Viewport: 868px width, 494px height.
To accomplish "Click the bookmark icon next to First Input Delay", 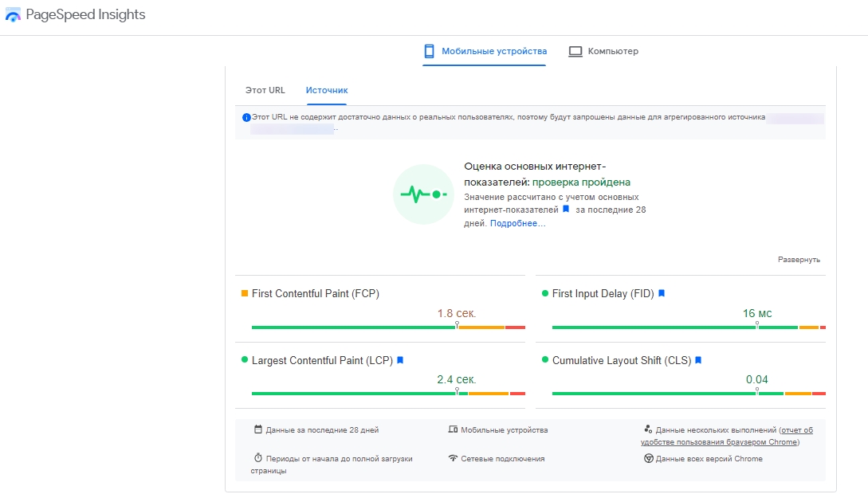I will [x=662, y=294].
